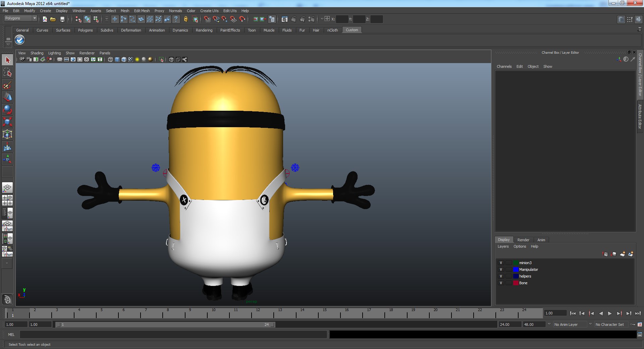Click Use All Lights yellow sphere icon
This screenshot has height=349, width=644.
tap(137, 59)
